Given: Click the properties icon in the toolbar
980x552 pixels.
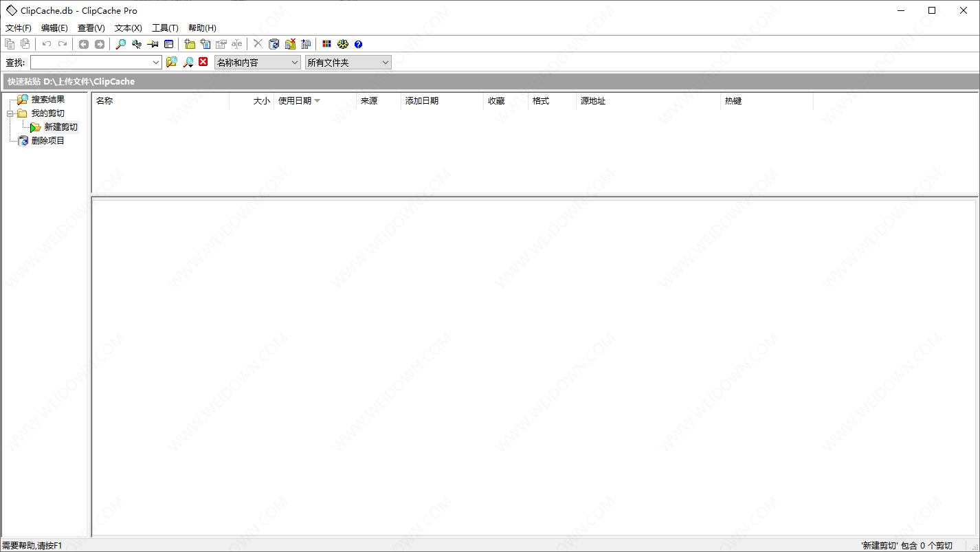Looking at the screenshot, I should 221,44.
